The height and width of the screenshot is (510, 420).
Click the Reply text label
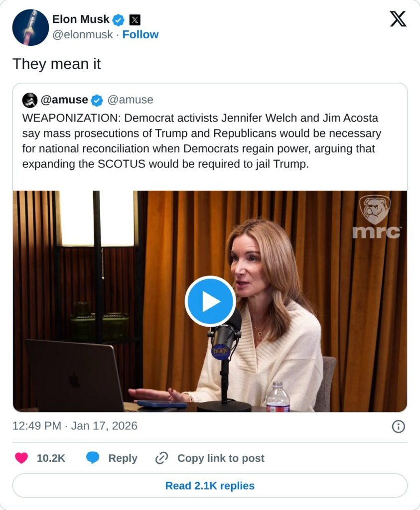point(123,458)
